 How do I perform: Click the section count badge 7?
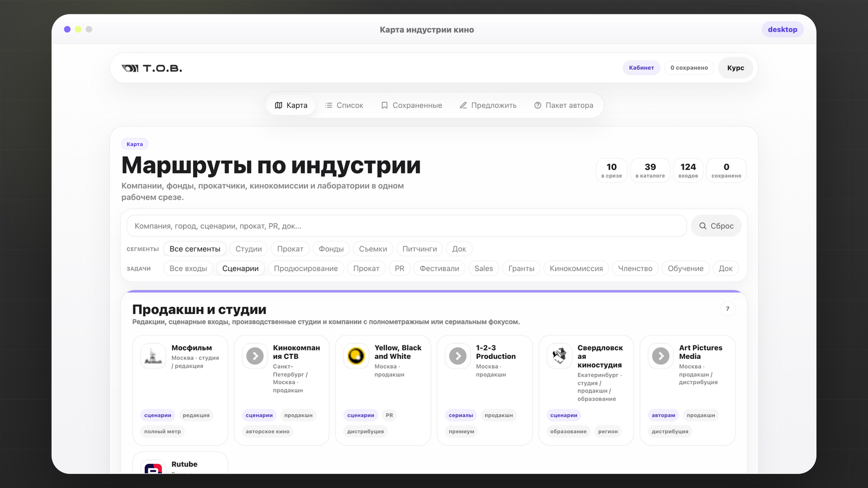point(727,309)
